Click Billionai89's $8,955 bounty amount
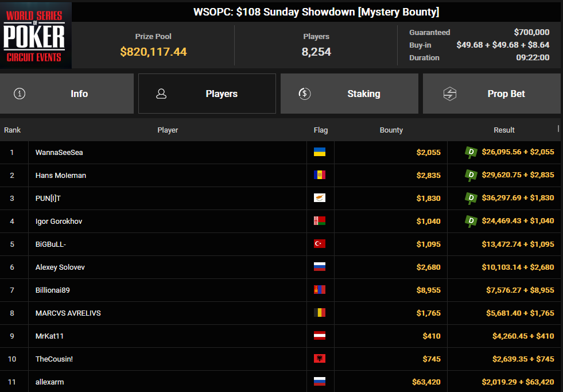Screen dimensions: 563x392 click(428, 290)
